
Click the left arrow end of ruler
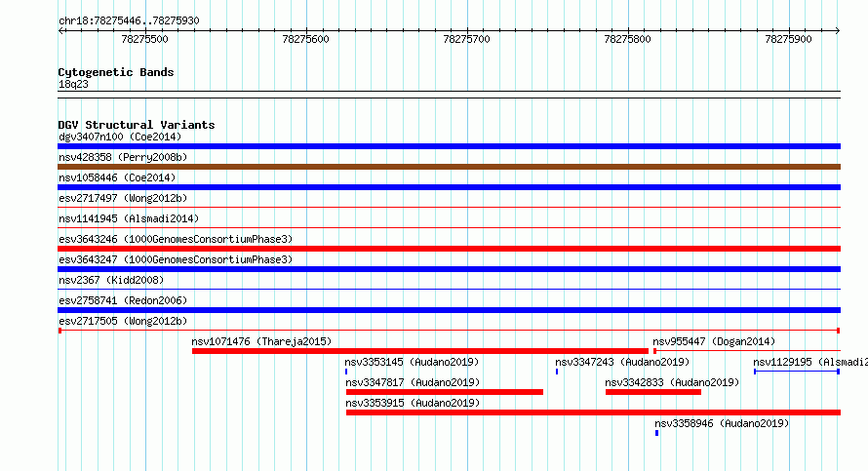point(60,31)
